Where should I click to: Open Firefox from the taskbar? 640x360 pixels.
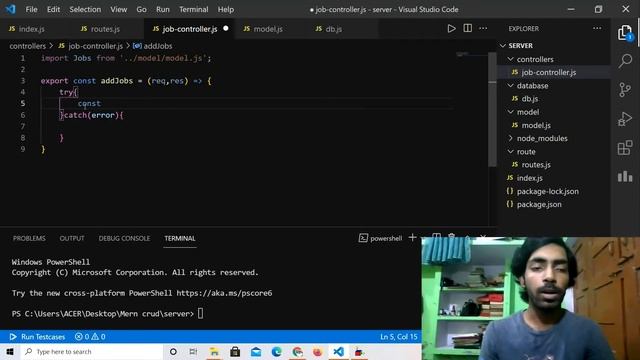[318, 351]
